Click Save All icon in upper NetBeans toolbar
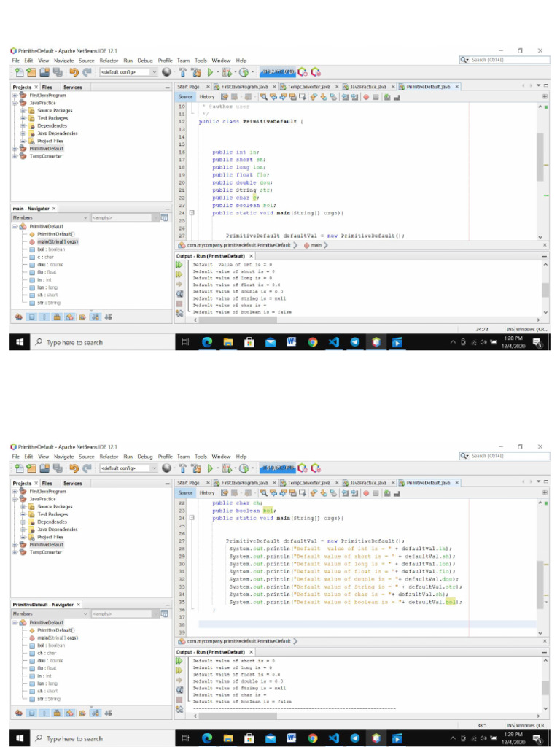 click(58, 72)
